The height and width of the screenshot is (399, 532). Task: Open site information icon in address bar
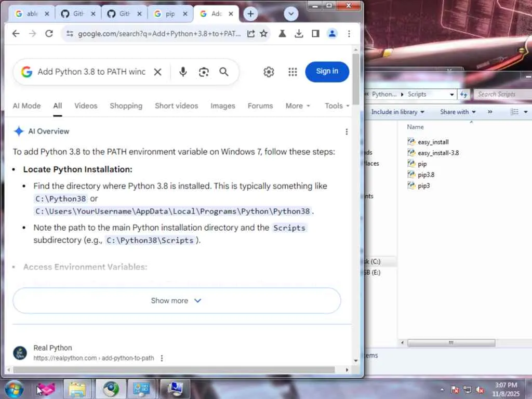point(70,34)
